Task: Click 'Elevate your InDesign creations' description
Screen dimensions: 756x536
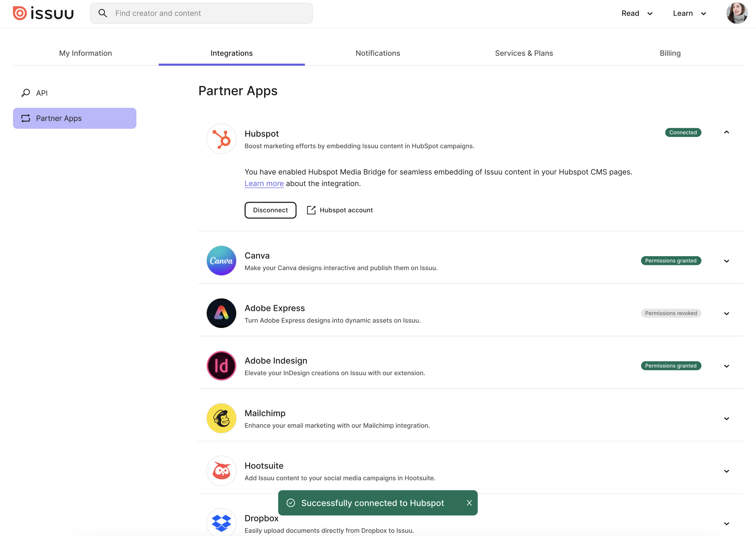Action: (x=335, y=373)
